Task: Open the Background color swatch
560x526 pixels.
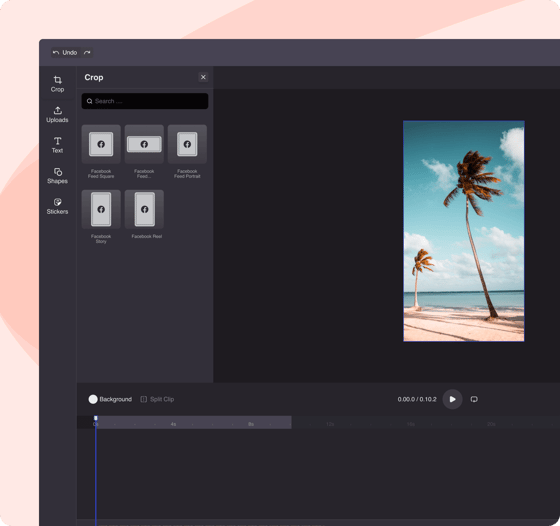Action: [x=93, y=399]
